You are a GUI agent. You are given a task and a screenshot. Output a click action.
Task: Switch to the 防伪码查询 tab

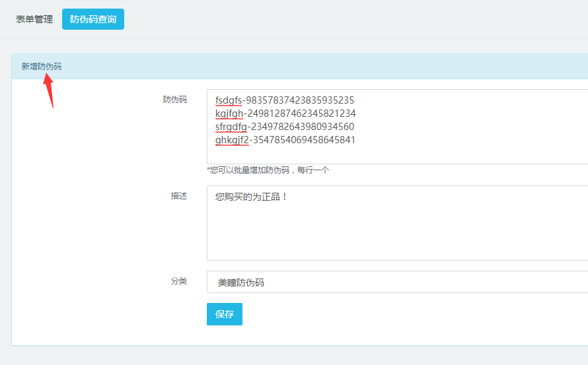pos(93,19)
